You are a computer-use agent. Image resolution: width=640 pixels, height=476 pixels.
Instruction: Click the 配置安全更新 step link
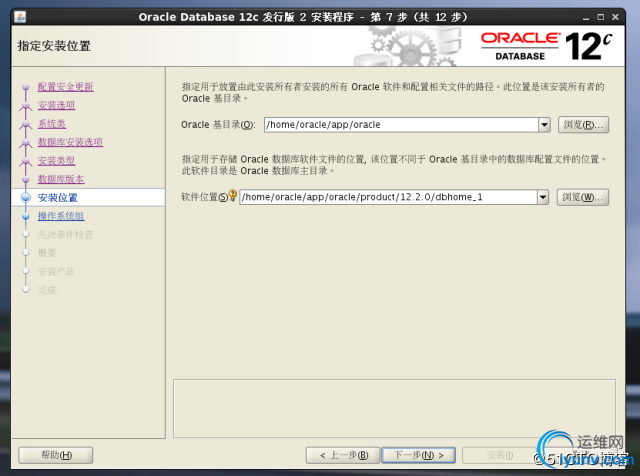pos(66,87)
